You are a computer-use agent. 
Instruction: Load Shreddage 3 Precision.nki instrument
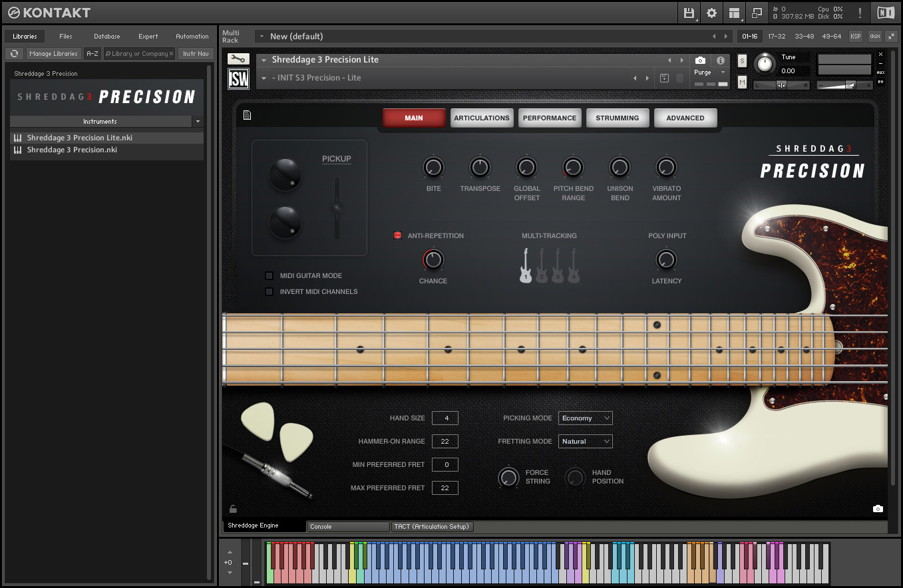pos(106,150)
